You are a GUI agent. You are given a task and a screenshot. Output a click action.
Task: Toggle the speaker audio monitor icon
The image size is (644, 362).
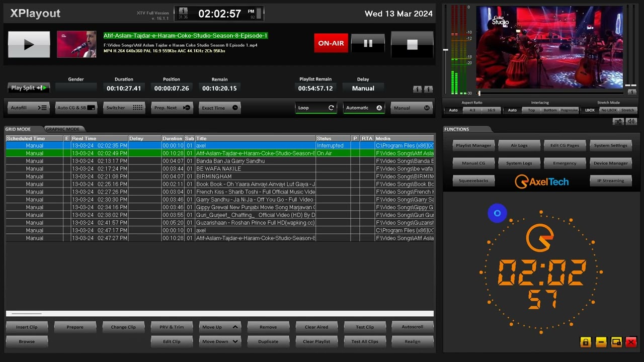(x=631, y=122)
